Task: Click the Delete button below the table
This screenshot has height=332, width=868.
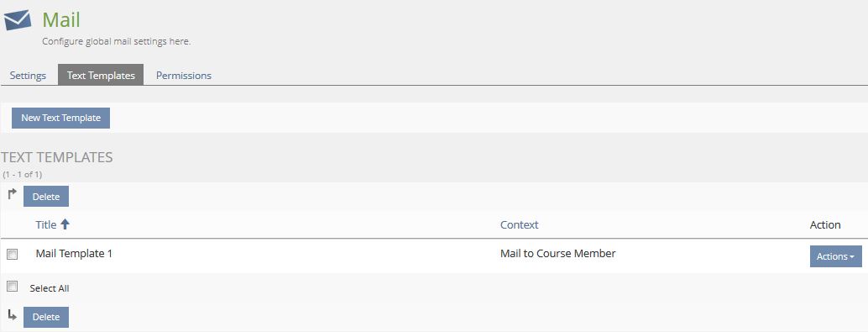Action: tap(46, 317)
